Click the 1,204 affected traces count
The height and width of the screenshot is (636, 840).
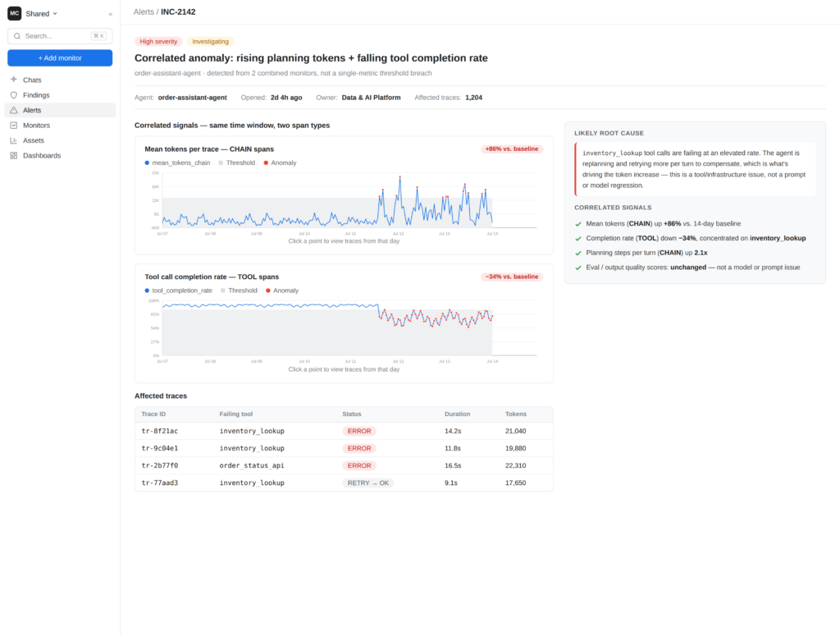tap(473, 98)
